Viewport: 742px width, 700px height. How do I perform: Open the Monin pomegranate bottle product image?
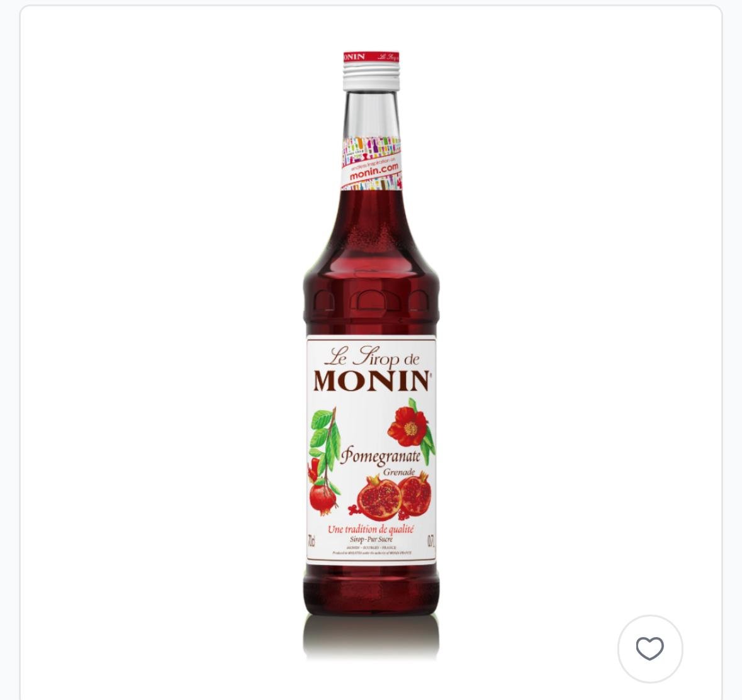click(371, 355)
